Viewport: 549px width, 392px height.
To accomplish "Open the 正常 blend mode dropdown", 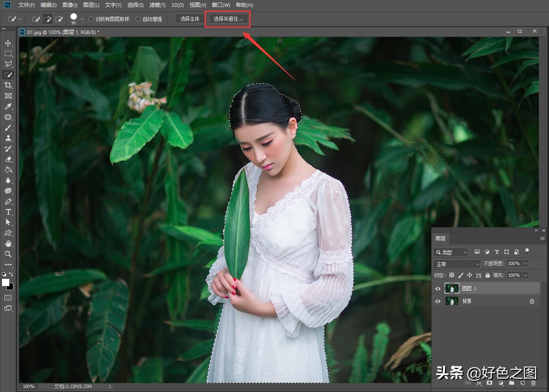I will (457, 264).
